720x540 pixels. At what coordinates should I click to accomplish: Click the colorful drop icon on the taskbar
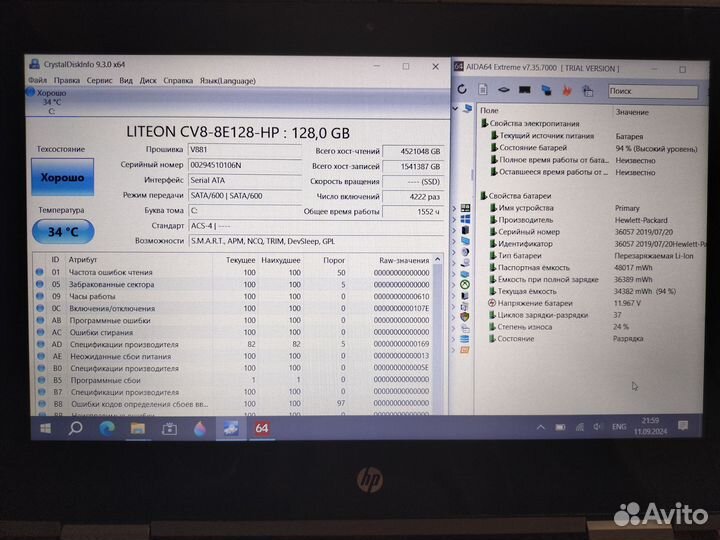[200, 429]
